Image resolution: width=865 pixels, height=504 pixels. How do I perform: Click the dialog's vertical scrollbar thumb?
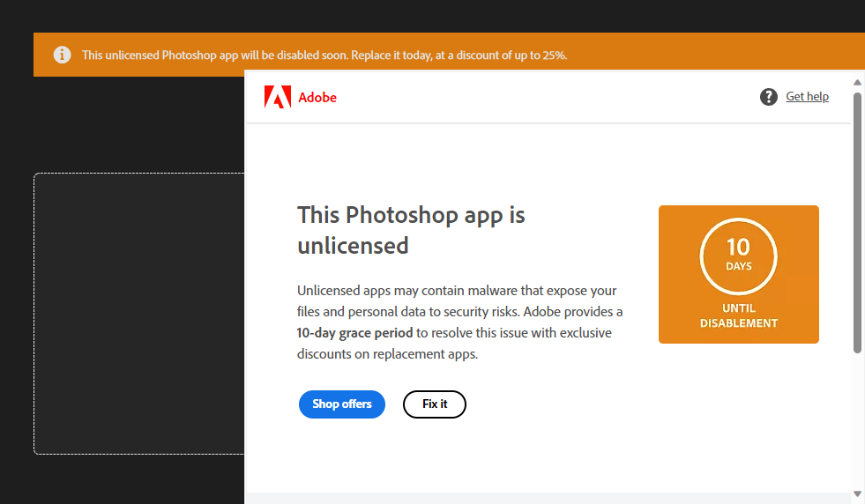[x=857, y=220]
